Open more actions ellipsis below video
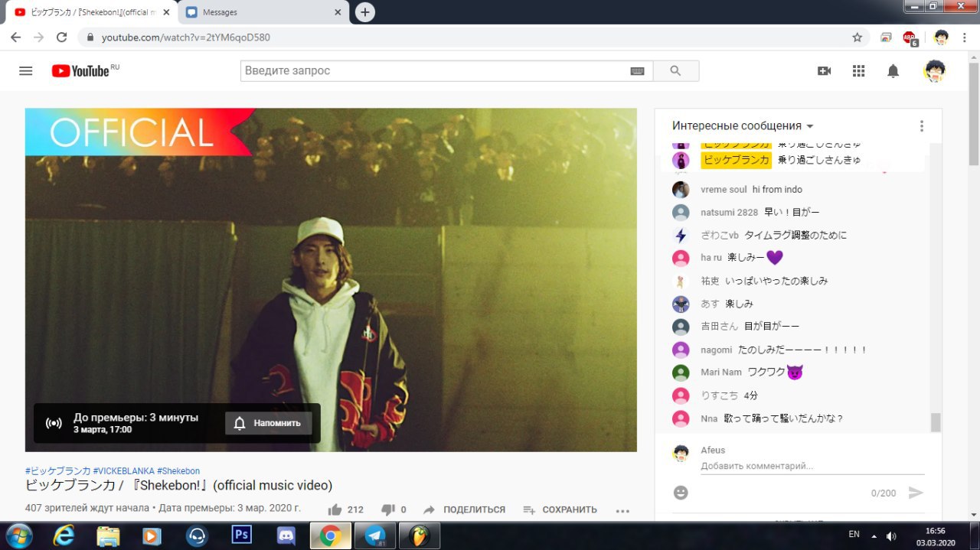The width and height of the screenshot is (980, 550). click(622, 510)
